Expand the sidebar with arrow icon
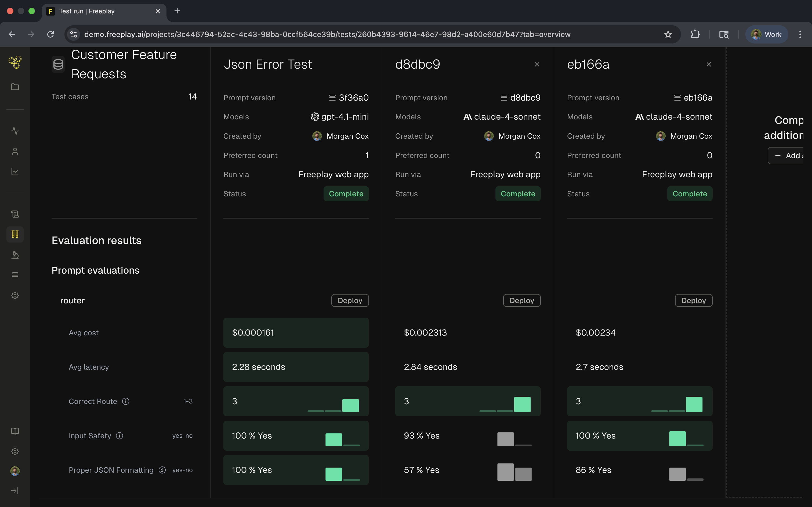This screenshot has height=507, width=812. (x=15, y=491)
